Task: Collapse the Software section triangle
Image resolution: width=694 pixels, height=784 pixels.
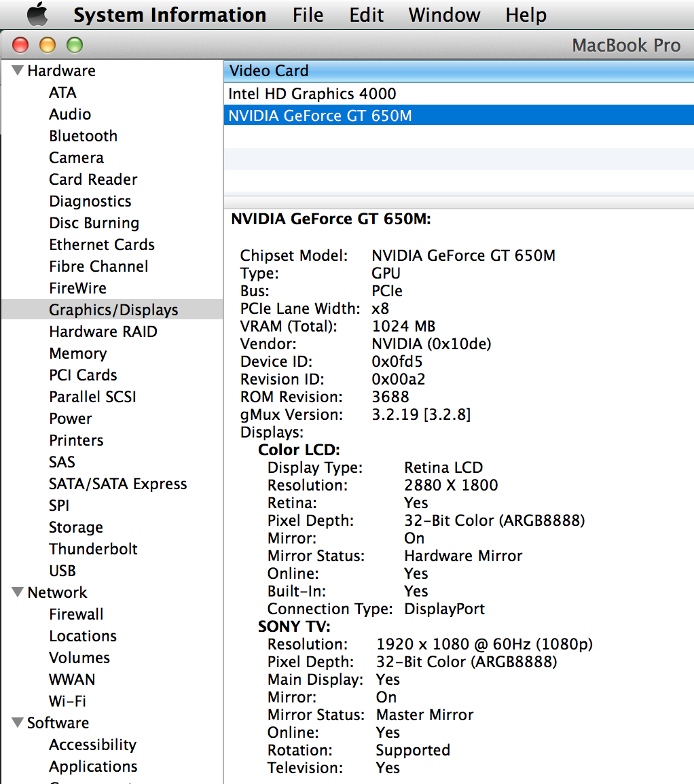Action: [x=18, y=722]
